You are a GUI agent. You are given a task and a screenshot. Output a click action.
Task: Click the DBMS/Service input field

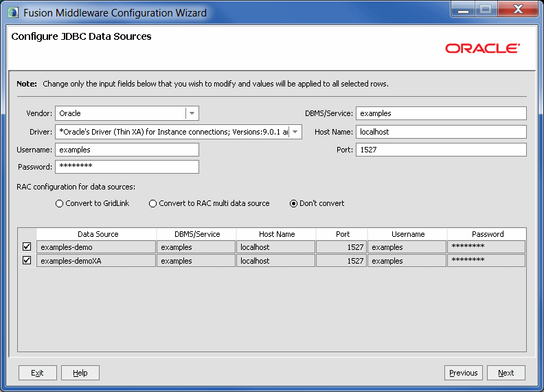click(x=441, y=113)
